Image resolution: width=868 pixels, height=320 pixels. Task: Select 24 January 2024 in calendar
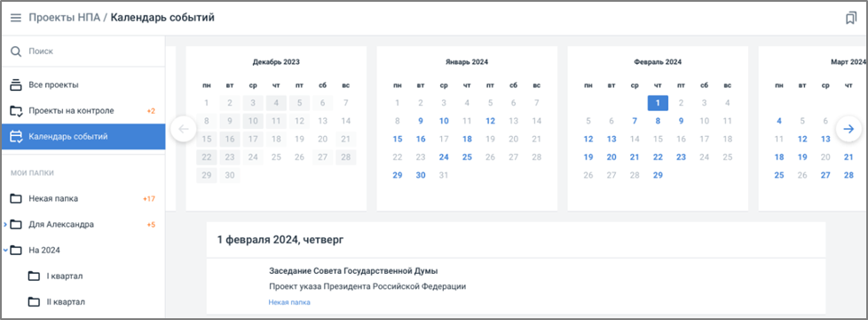(444, 157)
